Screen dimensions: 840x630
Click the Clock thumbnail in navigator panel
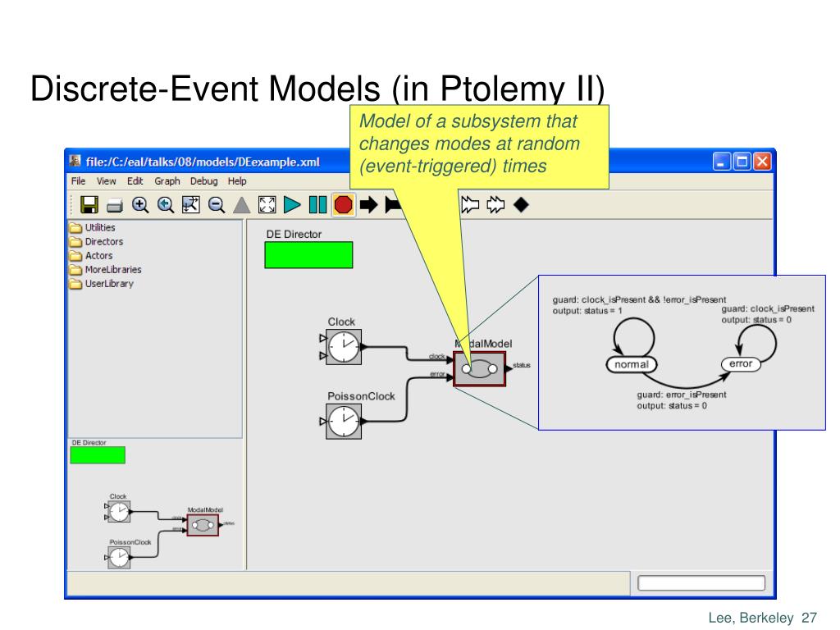pos(119,512)
